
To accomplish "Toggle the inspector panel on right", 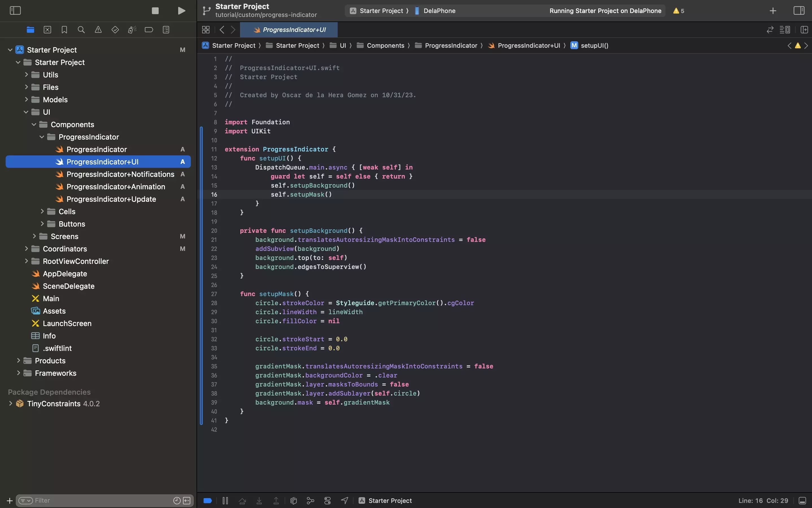I will (x=799, y=11).
